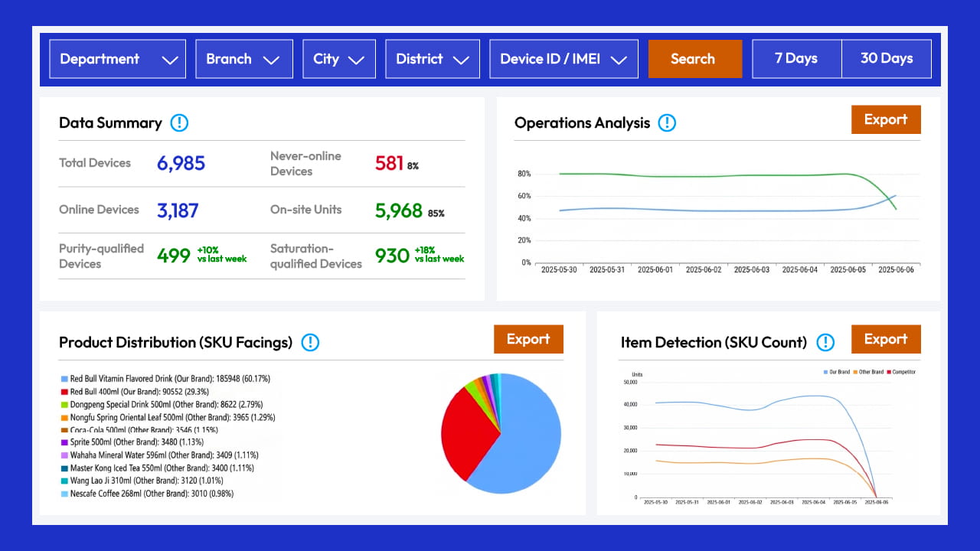Click the Data Summary heading
Image resolution: width=980 pixels, height=551 pixels.
click(x=110, y=122)
